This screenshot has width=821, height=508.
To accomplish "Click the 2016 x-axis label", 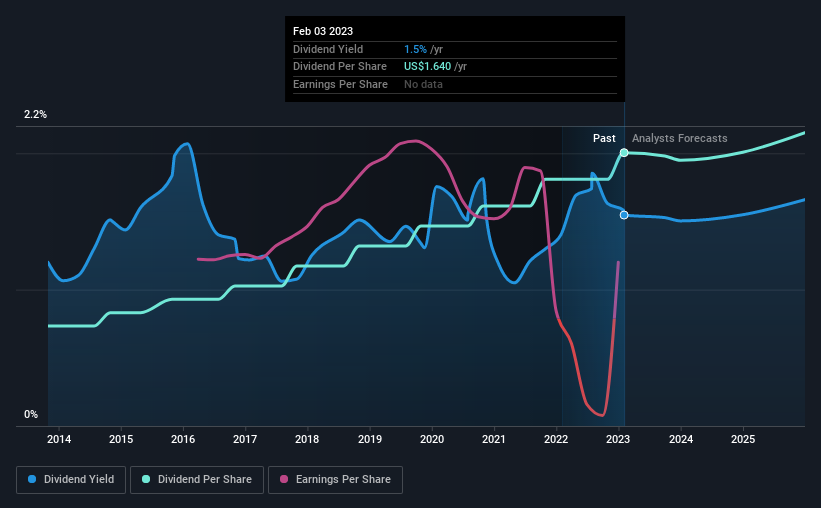I will (183, 439).
